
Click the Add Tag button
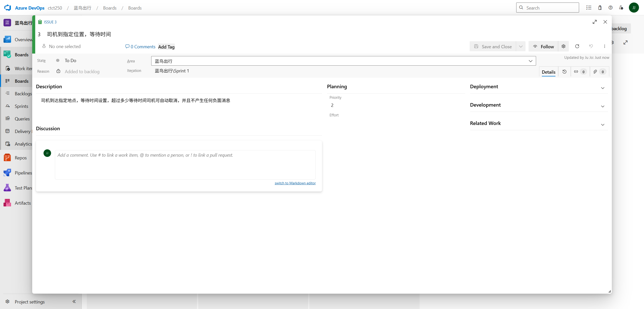[x=166, y=47]
